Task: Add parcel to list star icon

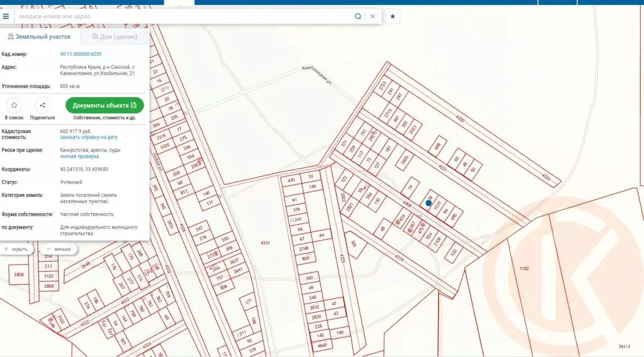Action: click(14, 105)
